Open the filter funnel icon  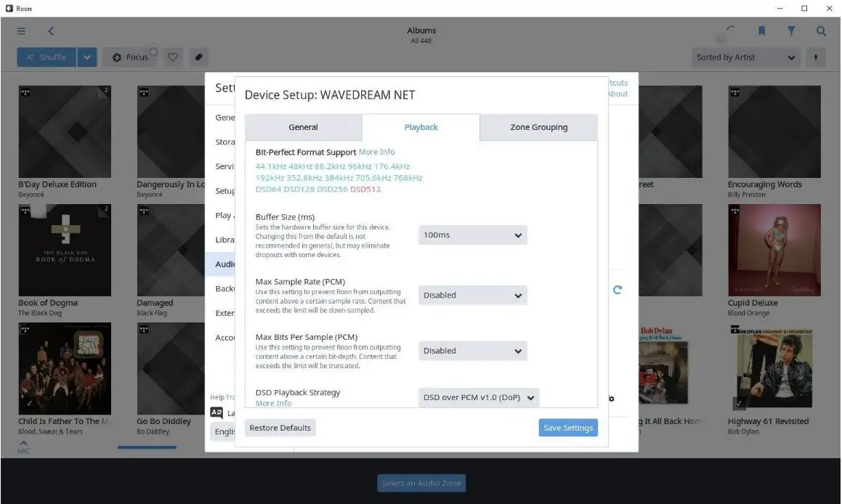point(791,31)
